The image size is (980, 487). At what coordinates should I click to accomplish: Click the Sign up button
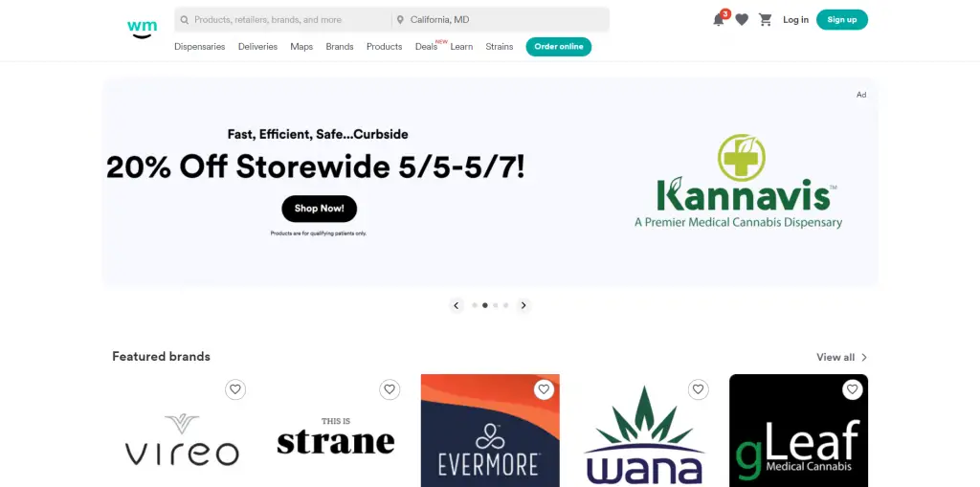click(842, 20)
